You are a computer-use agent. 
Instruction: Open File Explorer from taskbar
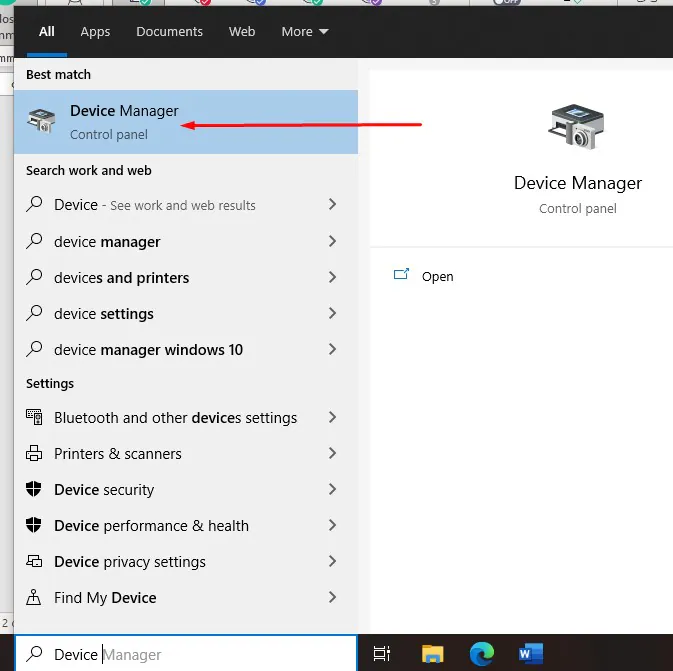tap(432, 653)
